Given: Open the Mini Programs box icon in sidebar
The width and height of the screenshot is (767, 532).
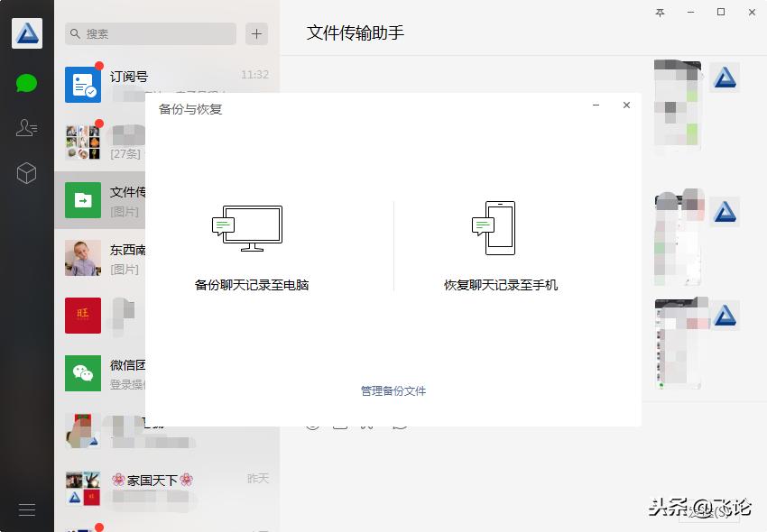Looking at the screenshot, I should point(27,172).
